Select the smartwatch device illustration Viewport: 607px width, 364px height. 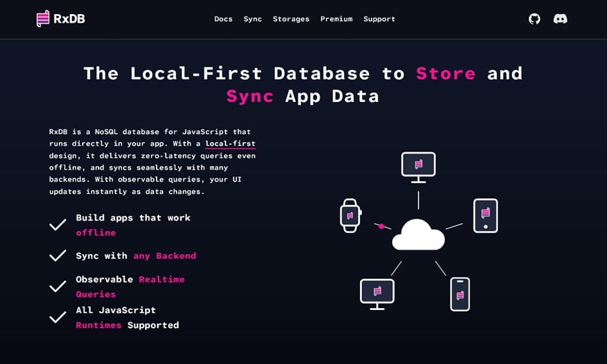click(351, 214)
